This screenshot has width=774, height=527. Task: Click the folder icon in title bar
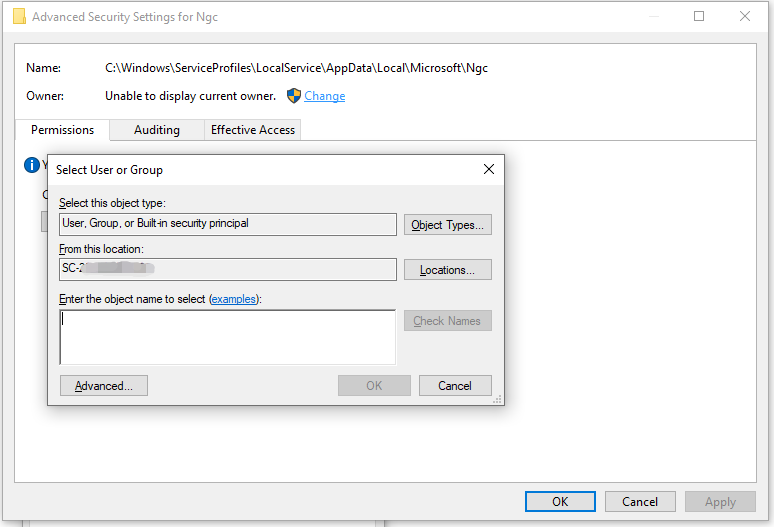pos(19,16)
